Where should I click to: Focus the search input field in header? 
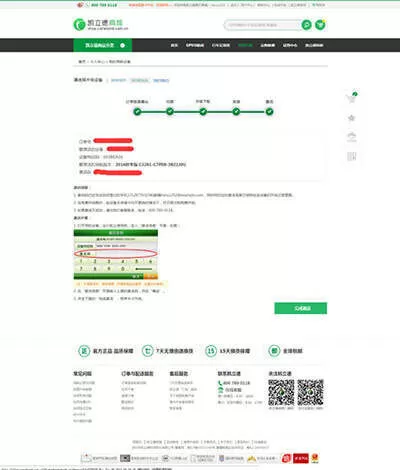[x=262, y=25]
